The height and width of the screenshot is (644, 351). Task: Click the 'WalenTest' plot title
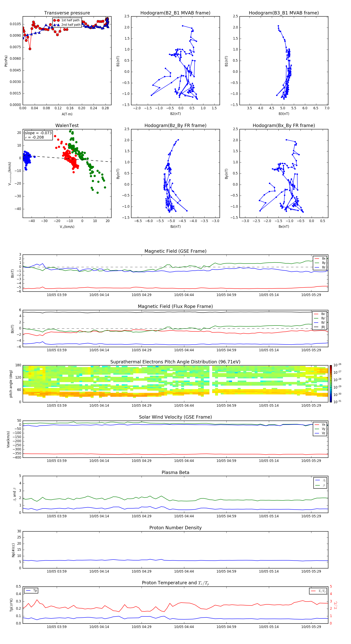67,125
